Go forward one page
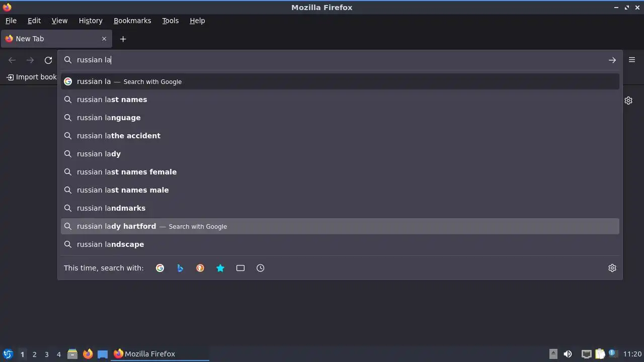This screenshot has width=644, height=362. point(30,60)
